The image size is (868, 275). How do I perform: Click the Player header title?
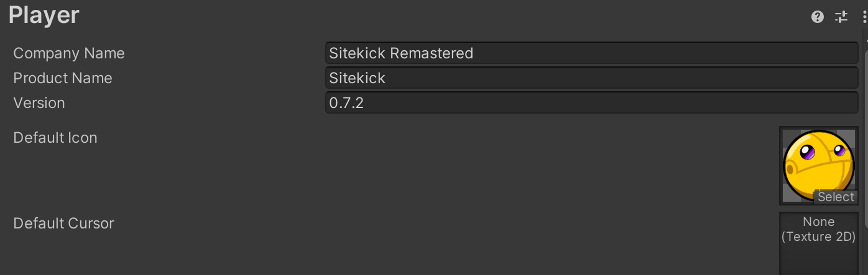44,16
